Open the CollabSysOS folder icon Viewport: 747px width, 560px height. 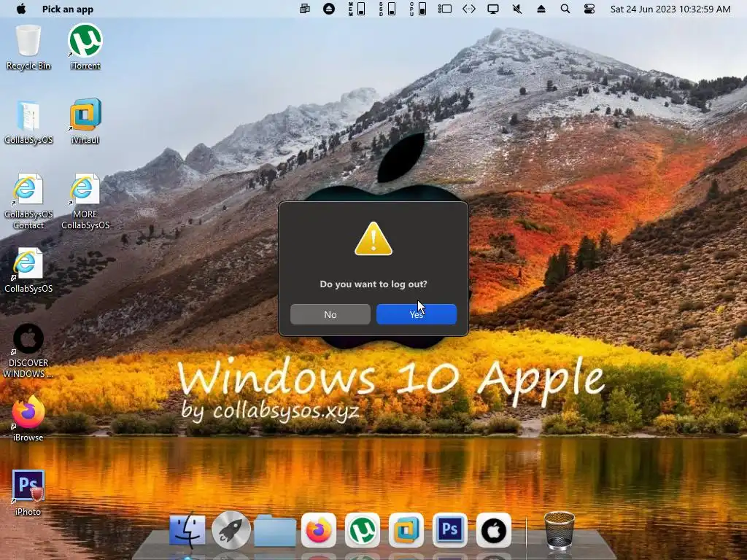tap(28, 122)
